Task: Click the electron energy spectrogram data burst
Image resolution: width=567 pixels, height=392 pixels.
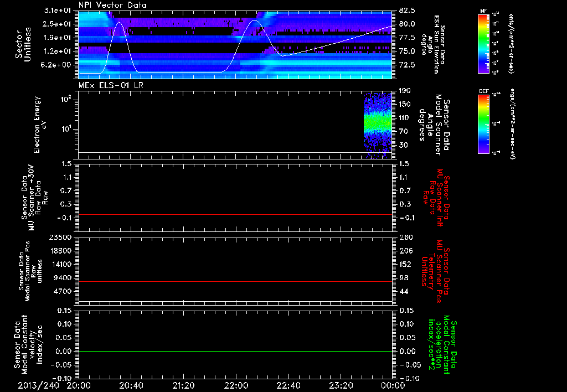Action: tap(377, 126)
